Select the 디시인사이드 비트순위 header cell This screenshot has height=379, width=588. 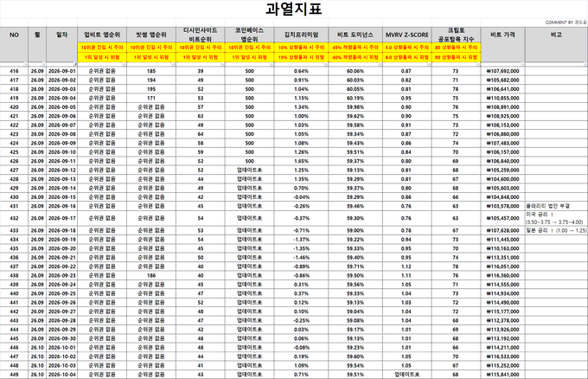pos(201,35)
